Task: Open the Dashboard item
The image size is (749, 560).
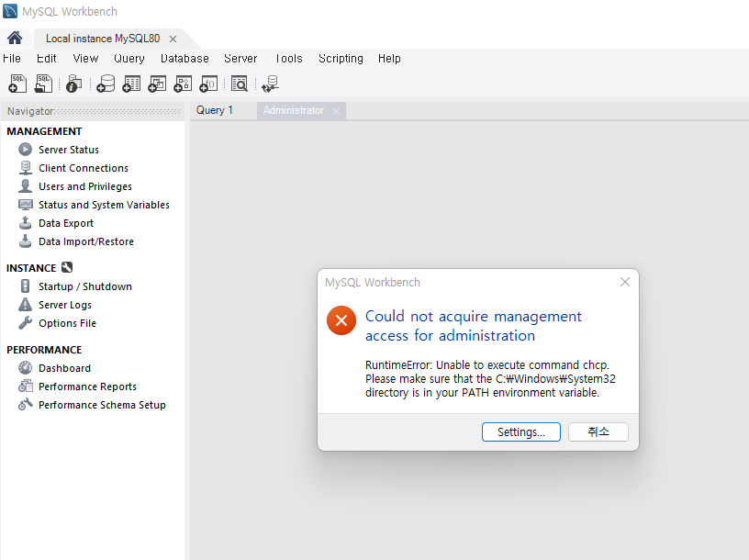Action: (x=64, y=368)
